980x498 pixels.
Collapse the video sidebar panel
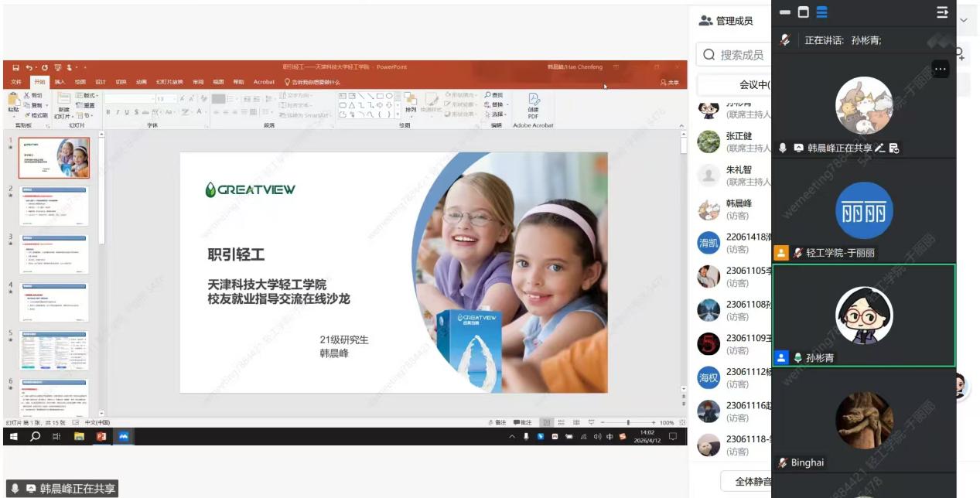[942, 12]
